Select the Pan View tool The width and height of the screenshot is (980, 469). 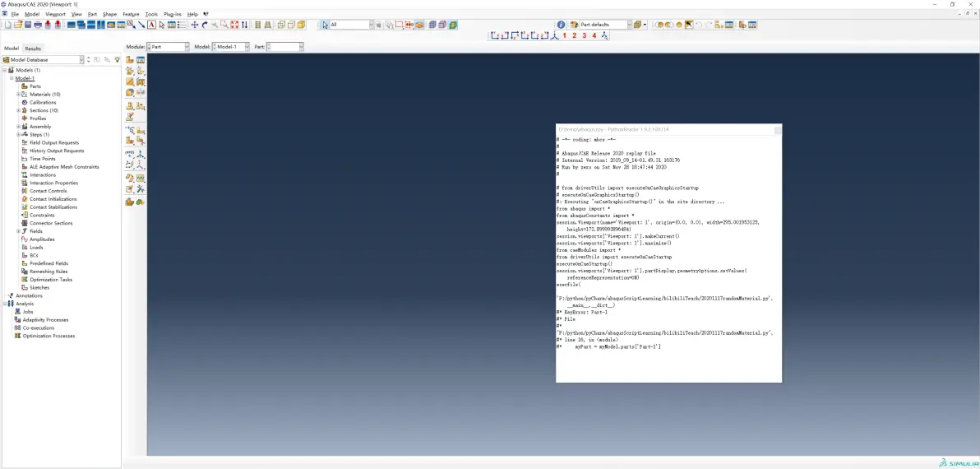194,25
